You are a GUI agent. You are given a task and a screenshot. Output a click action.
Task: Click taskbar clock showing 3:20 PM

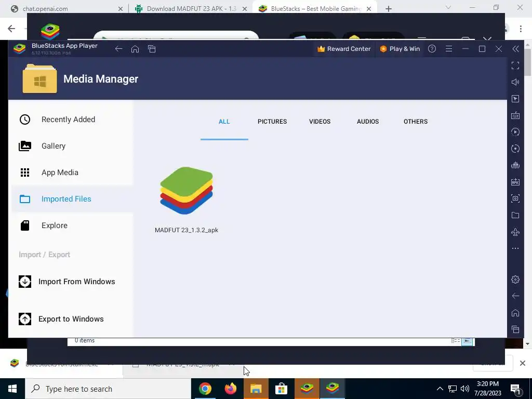point(487,389)
